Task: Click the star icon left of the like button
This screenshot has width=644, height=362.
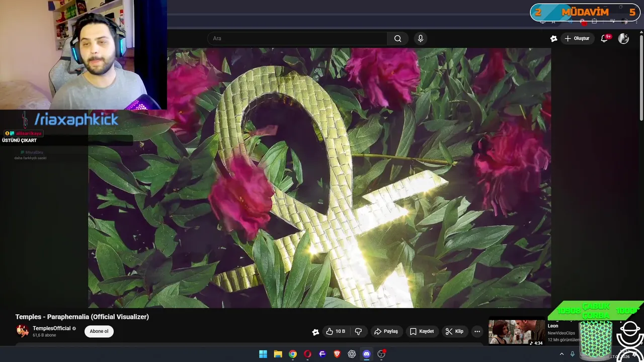Action: click(315, 332)
